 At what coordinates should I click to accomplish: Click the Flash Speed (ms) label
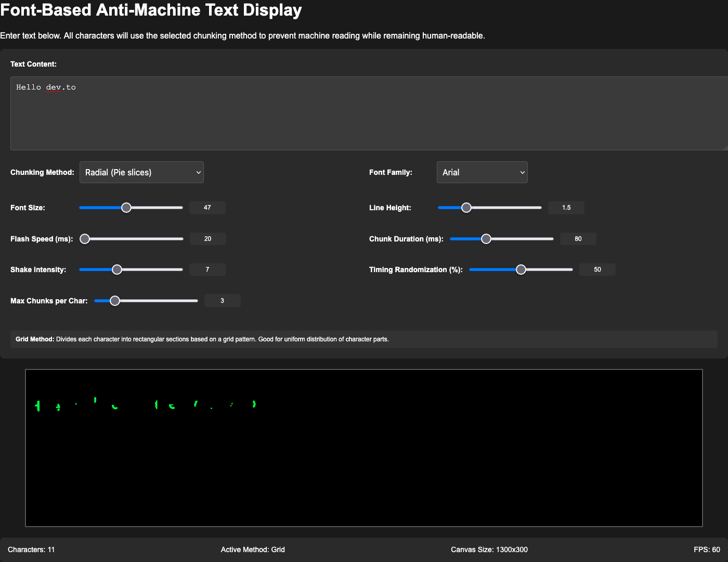click(42, 239)
